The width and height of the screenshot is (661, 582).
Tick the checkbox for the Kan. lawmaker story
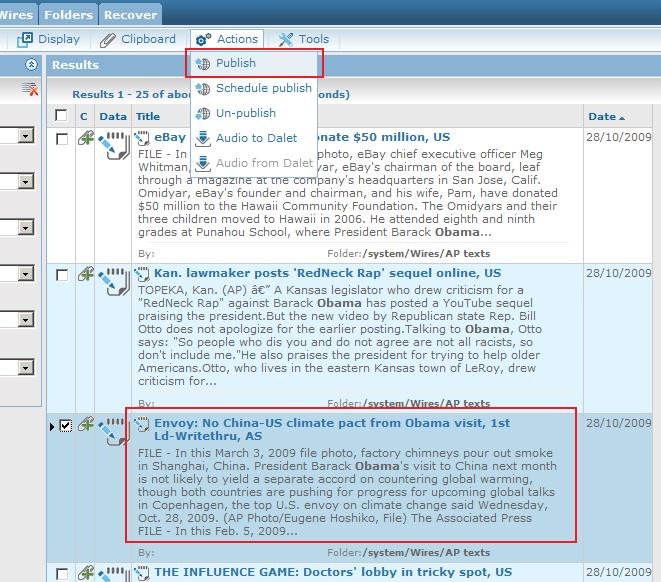tap(62, 275)
